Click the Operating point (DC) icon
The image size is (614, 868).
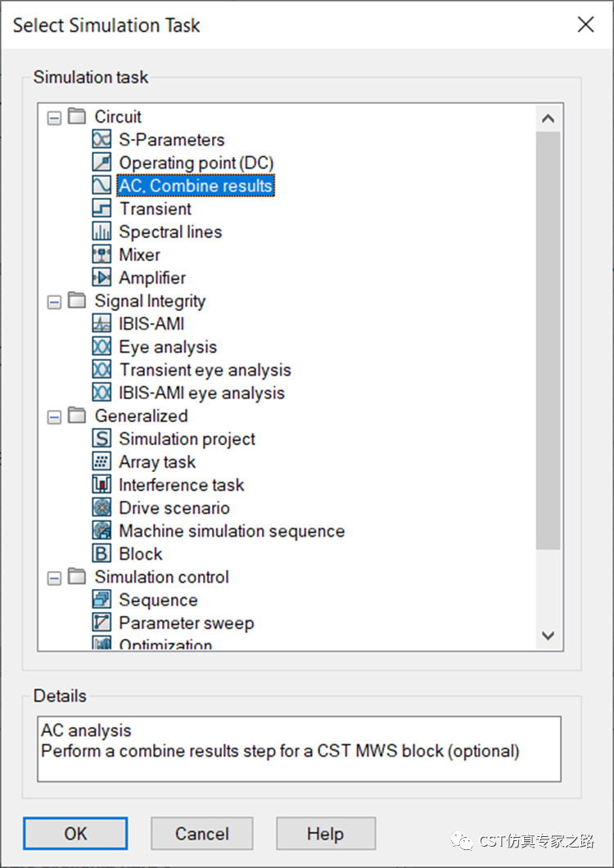pos(102,162)
